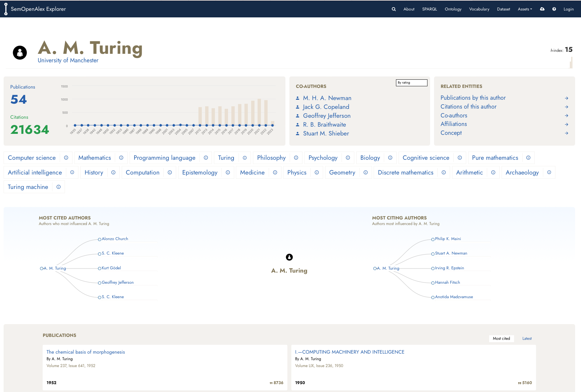Click the arrow beside Co-authors in Related Entities

[x=566, y=116]
